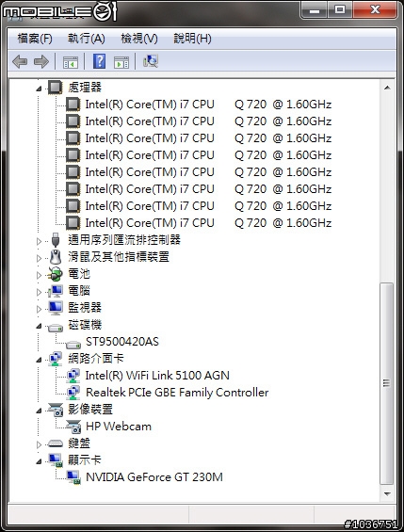Open the 檔案(F) menu

[x=35, y=39]
